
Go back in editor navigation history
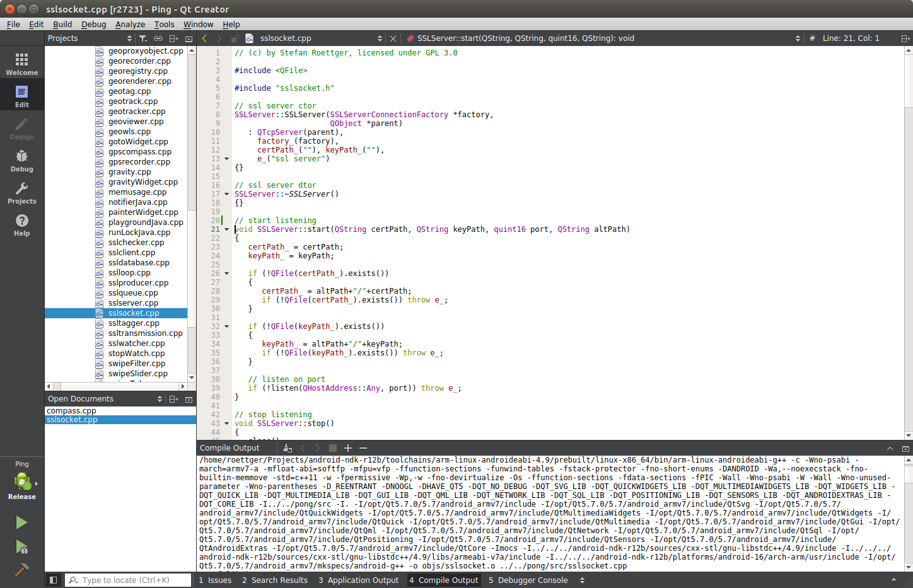tap(205, 38)
